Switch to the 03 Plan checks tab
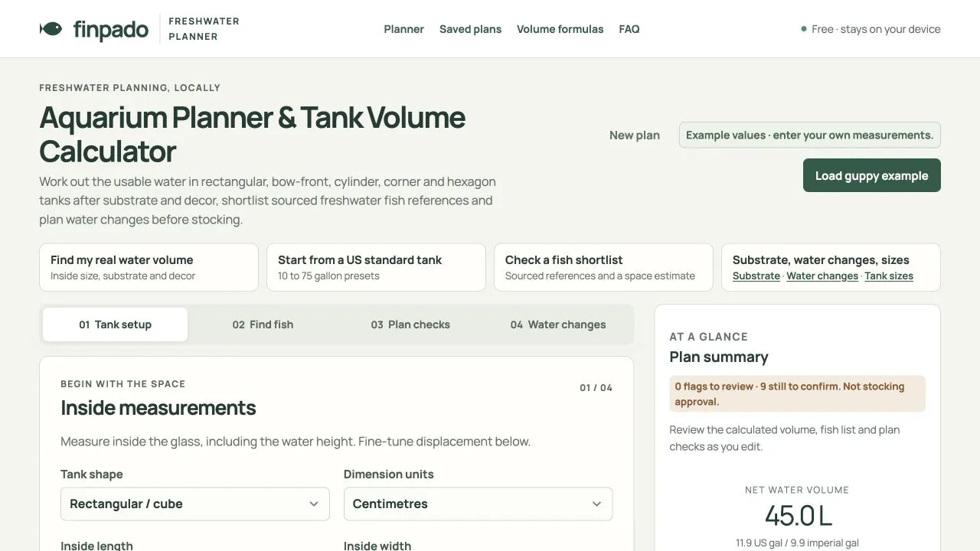 click(410, 324)
